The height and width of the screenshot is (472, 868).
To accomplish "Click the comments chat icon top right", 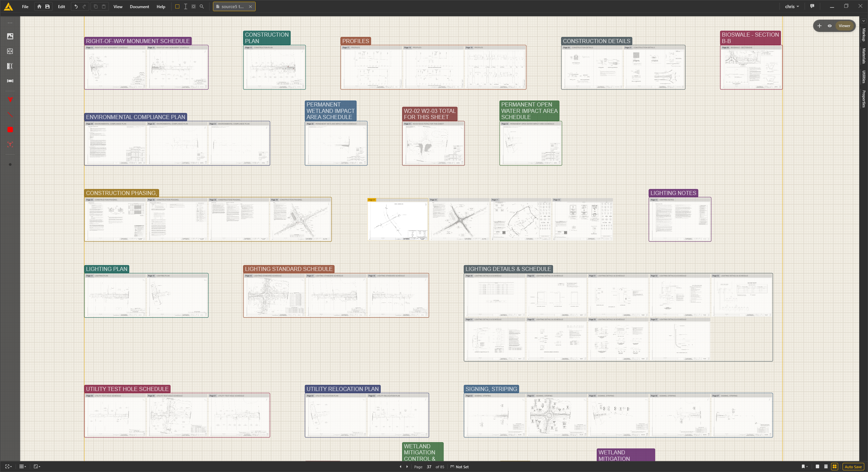I will 812,6.
